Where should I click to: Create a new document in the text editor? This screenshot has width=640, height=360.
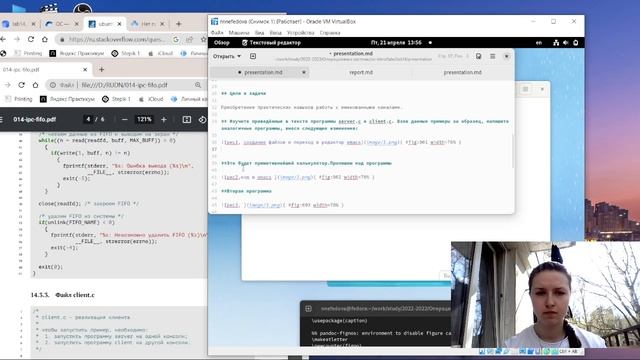point(253,56)
